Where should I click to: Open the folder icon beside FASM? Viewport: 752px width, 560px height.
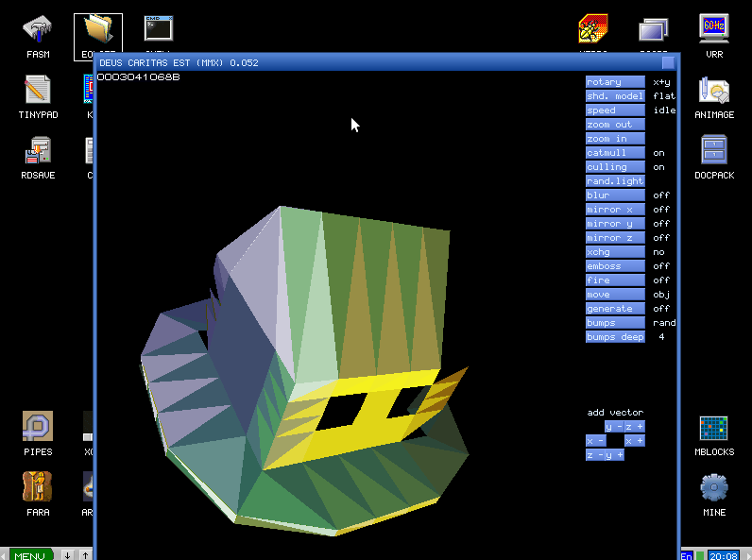click(x=98, y=37)
